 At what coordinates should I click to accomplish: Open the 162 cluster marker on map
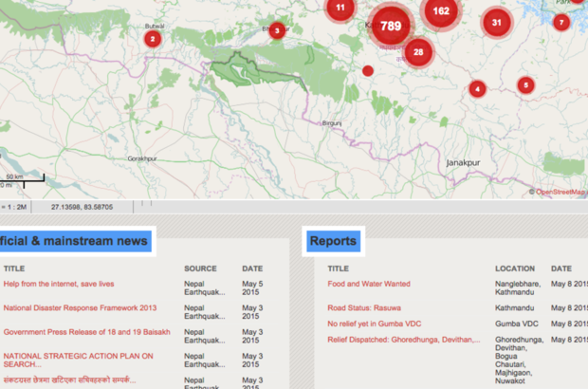(441, 11)
